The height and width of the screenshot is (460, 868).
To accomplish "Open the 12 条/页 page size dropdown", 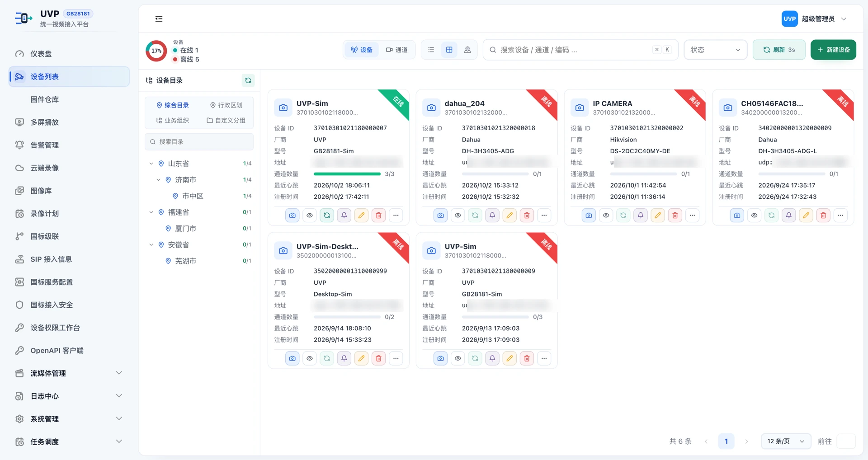I will pyautogui.click(x=786, y=441).
